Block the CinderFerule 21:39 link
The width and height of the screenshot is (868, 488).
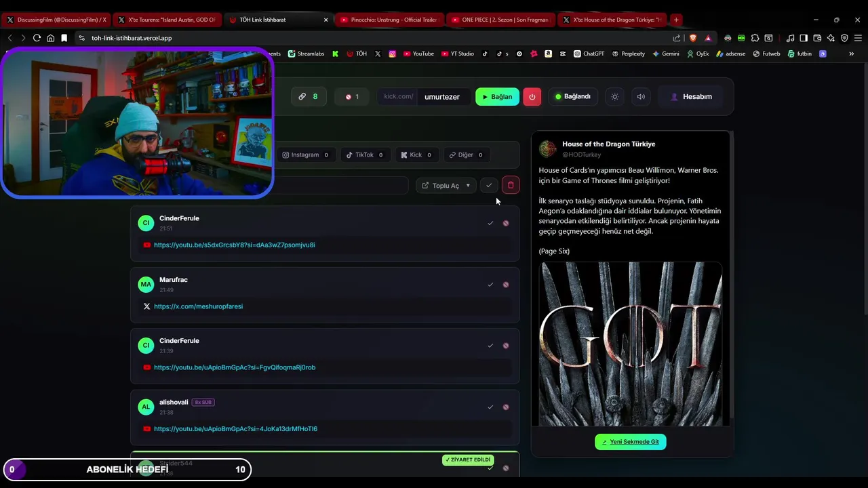[506, 346]
